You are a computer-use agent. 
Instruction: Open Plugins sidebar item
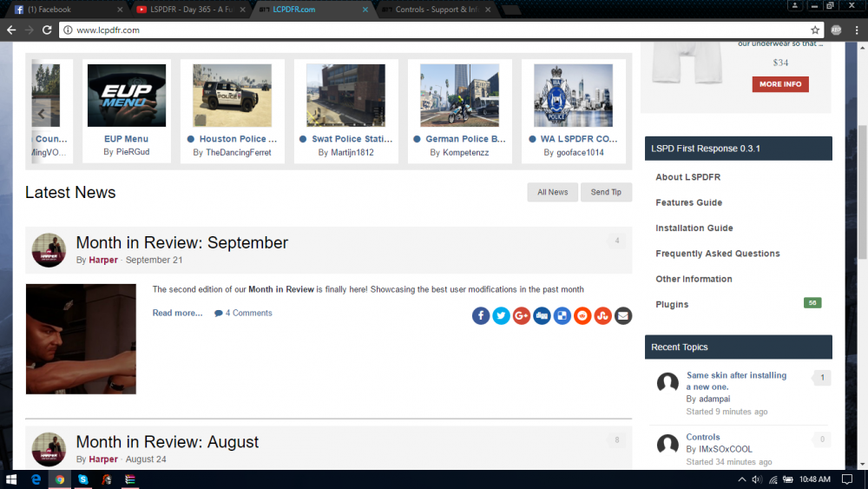672,305
